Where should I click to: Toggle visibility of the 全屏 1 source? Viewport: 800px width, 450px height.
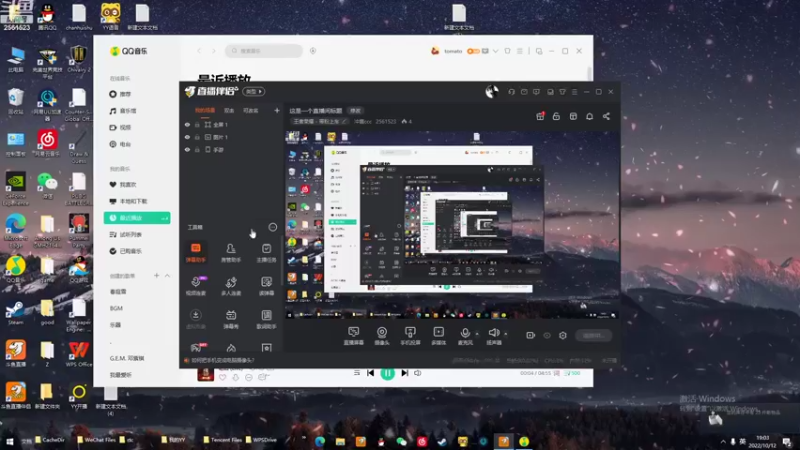point(187,124)
